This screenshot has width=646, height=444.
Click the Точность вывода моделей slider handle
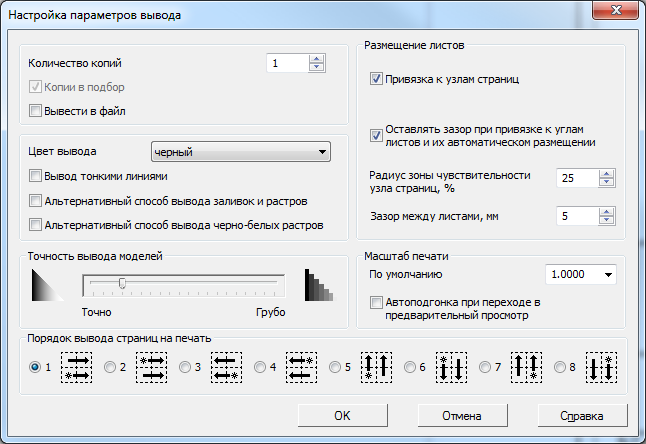pyautogui.click(x=122, y=284)
